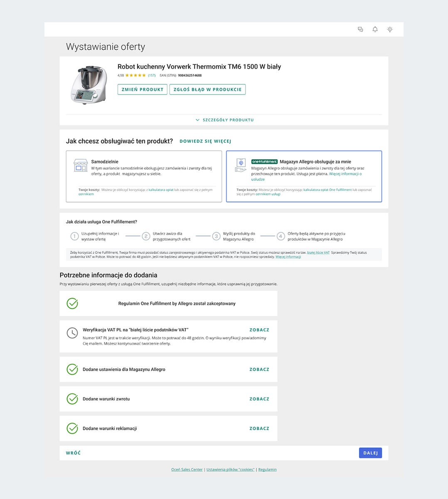
Task: Click checkmark beside Dodane ustawienia dla Magazynu
Action: pos(72,369)
